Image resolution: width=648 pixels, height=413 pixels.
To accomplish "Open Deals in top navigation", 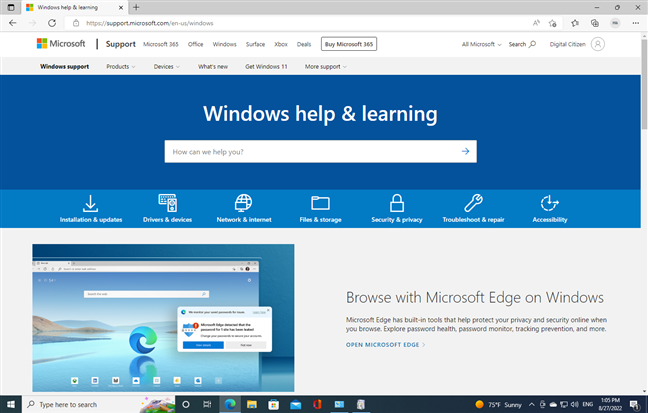I will click(x=304, y=44).
